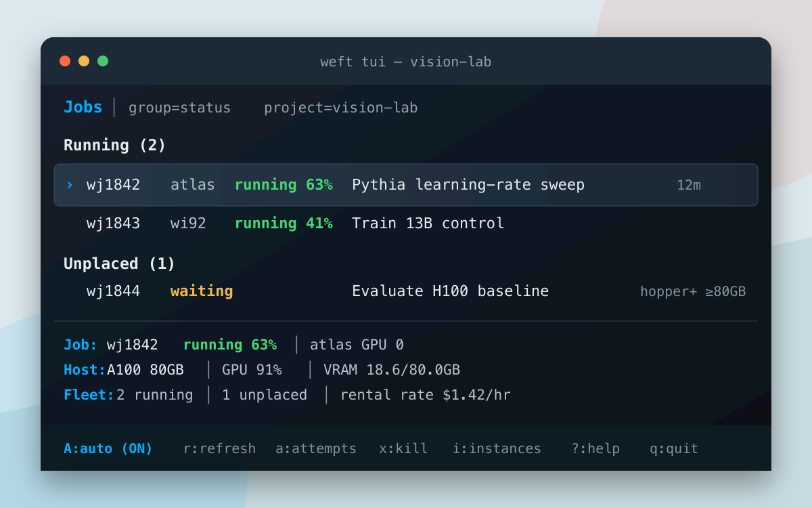Collapse the Unplaced (1) group header
The height and width of the screenshot is (508, 812).
pos(120,263)
